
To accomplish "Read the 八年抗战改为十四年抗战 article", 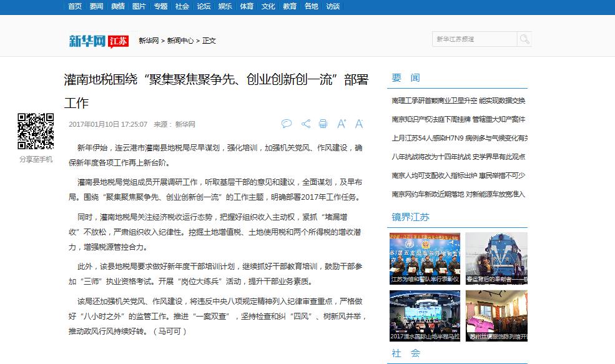I will point(458,157).
